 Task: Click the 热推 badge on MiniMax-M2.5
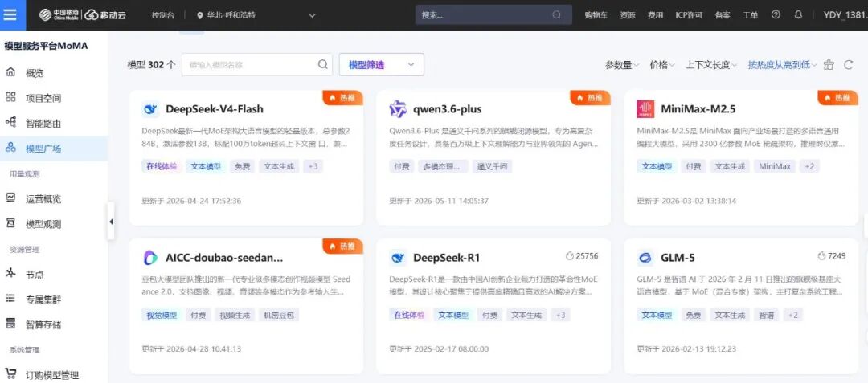[837, 98]
